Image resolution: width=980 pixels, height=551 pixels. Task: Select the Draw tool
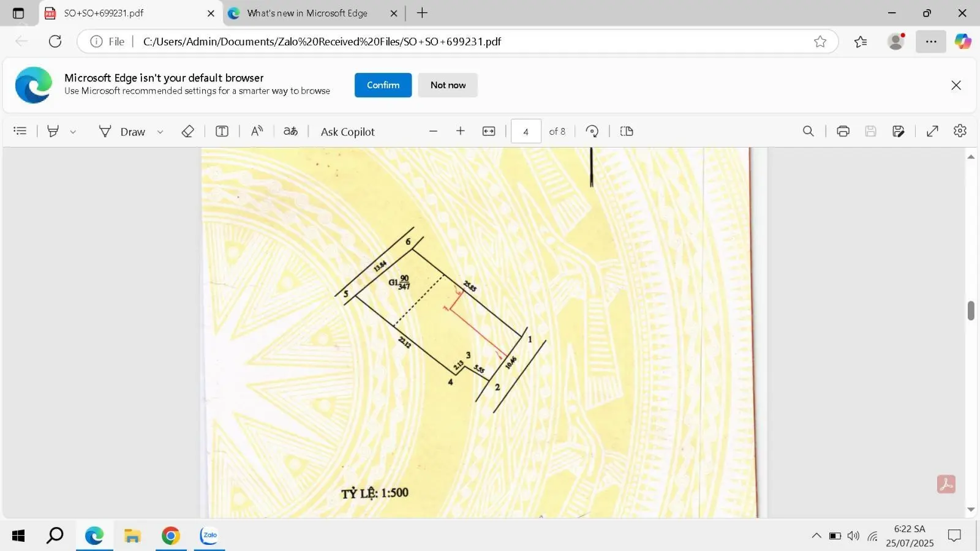(x=123, y=132)
